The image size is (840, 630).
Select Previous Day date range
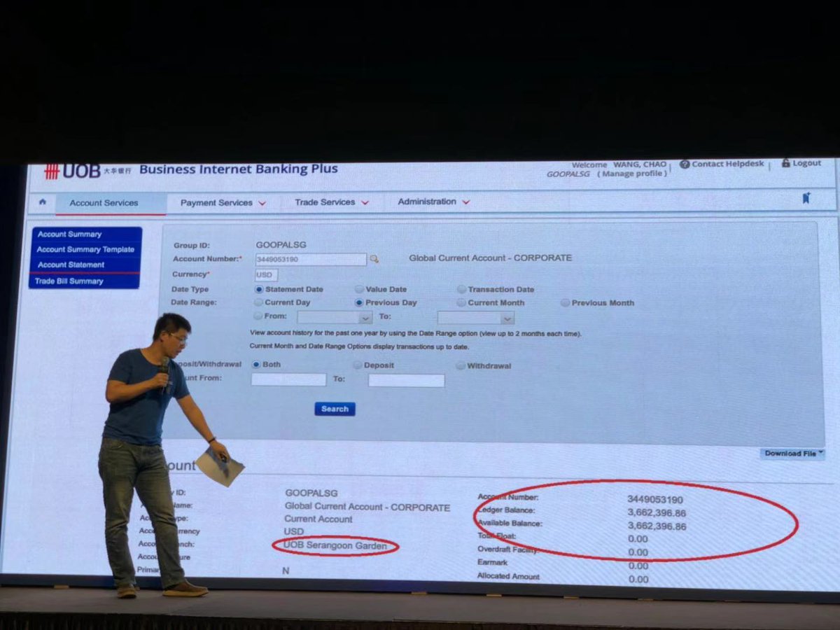pyautogui.click(x=359, y=303)
